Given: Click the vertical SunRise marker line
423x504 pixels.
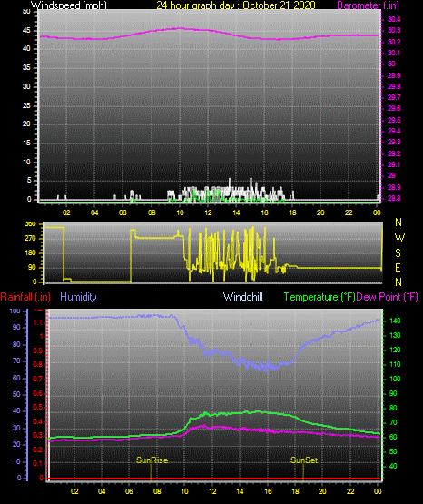Looking at the screenshot, I should (151, 472).
